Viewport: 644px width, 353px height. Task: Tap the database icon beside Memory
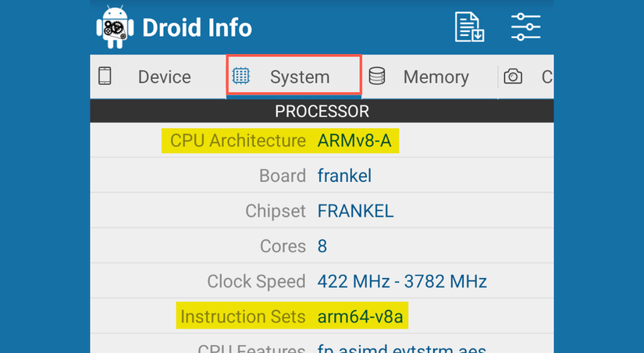[377, 77]
